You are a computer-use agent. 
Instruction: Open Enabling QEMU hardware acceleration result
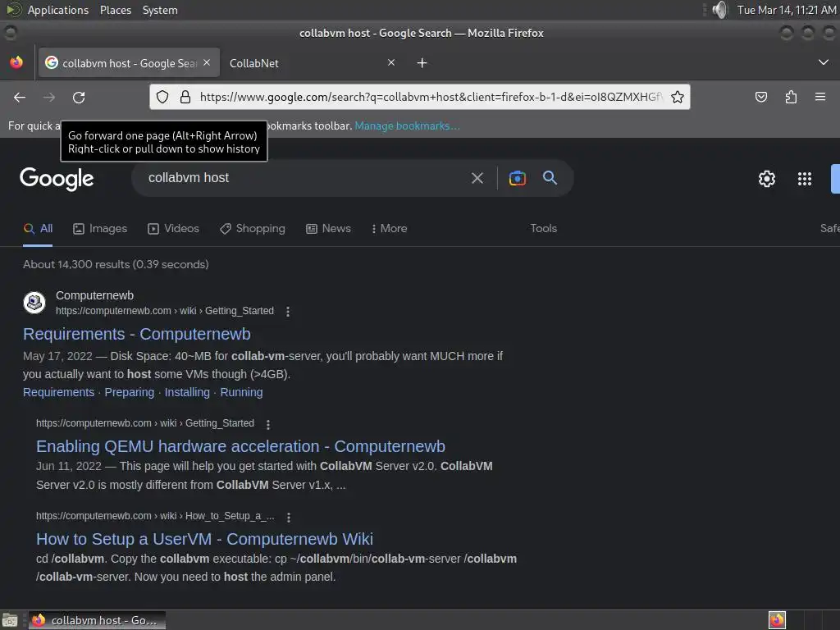[240, 446]
